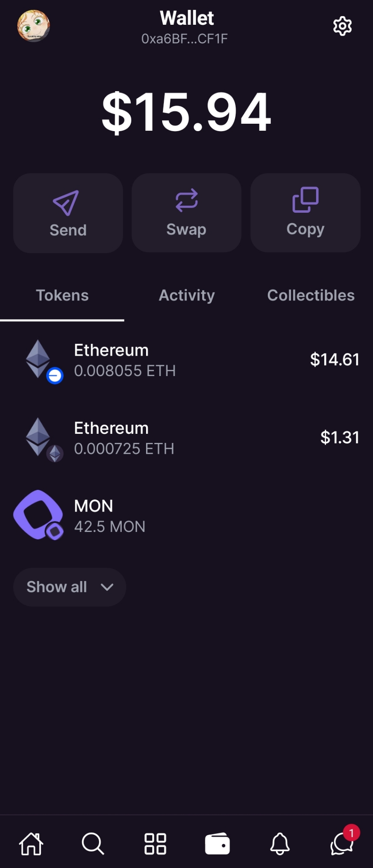Tap the profile avatar picture
Screen dimensions: 373x868
click(x=33, y=26)
